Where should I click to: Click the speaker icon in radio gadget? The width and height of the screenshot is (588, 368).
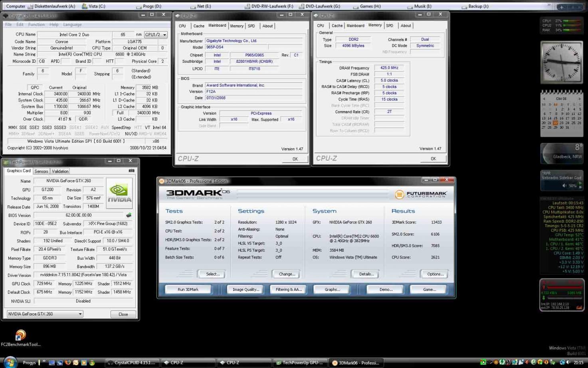(564, 185)
